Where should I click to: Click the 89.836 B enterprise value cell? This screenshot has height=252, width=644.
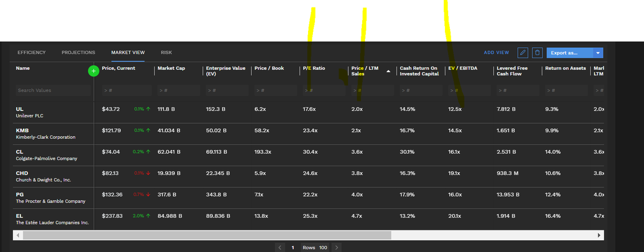tap(218, 216)
